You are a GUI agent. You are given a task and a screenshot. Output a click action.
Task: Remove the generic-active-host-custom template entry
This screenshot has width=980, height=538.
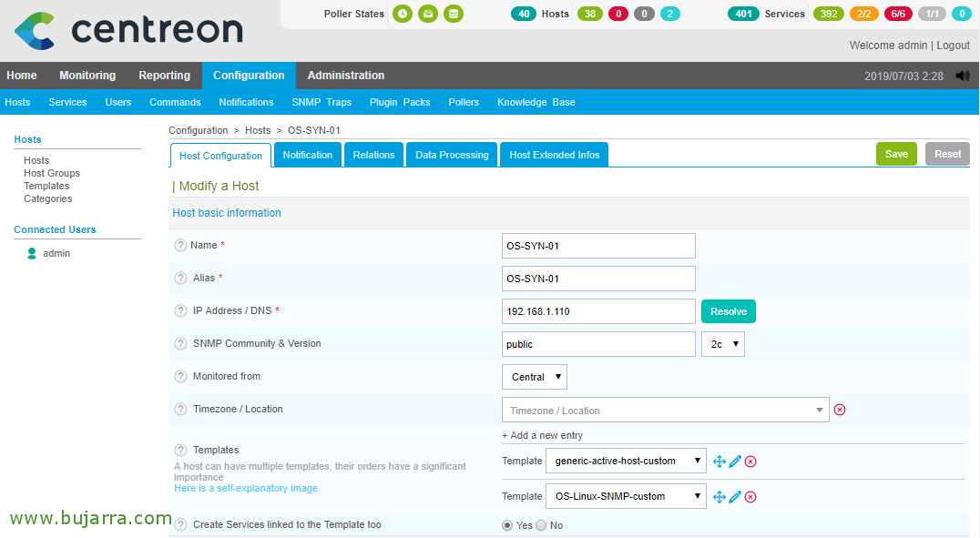[750, 462]
